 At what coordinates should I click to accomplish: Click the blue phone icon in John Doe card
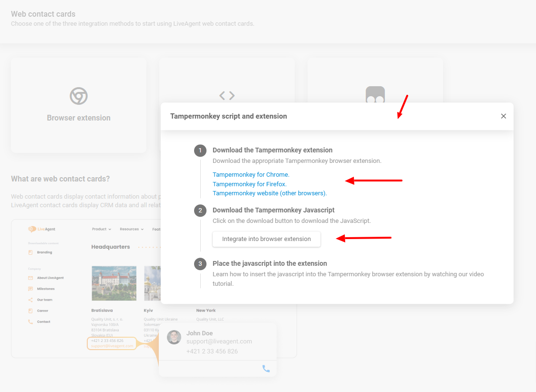[266, 369]
